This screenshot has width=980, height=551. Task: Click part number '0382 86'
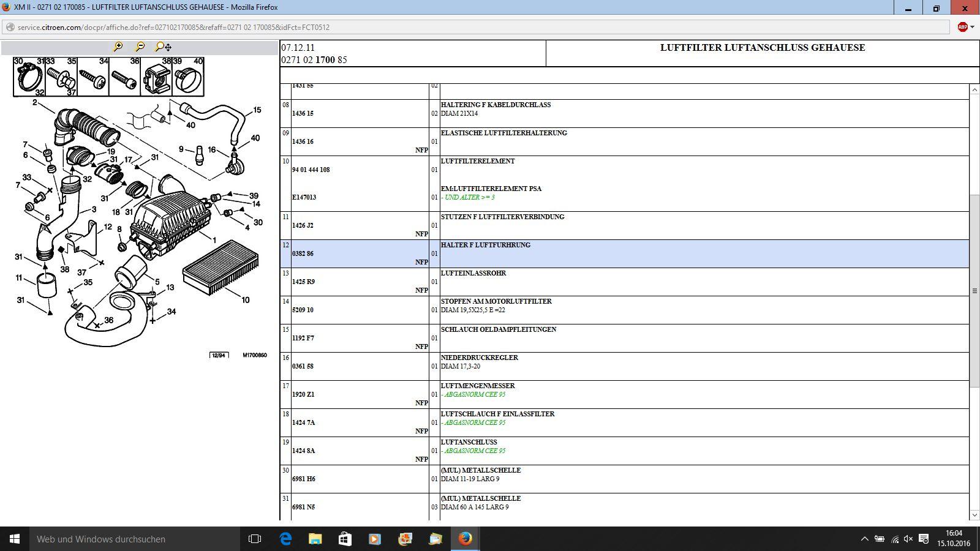[303, 253]
